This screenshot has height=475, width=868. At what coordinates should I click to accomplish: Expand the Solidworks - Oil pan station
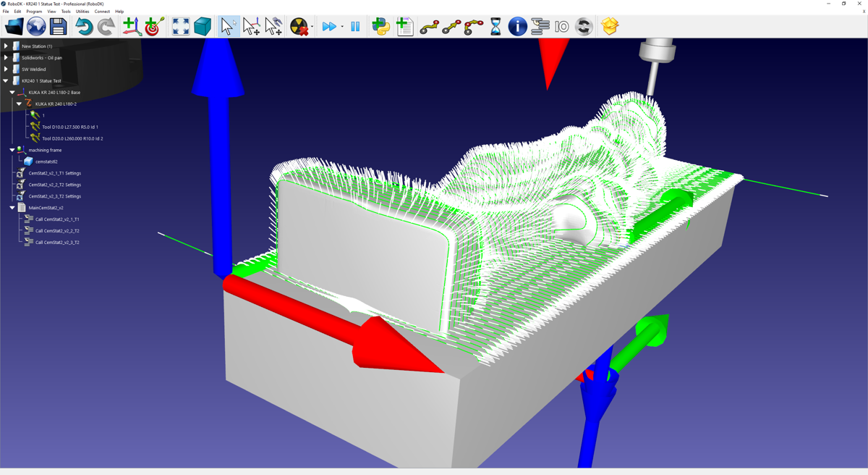(6, 58)
